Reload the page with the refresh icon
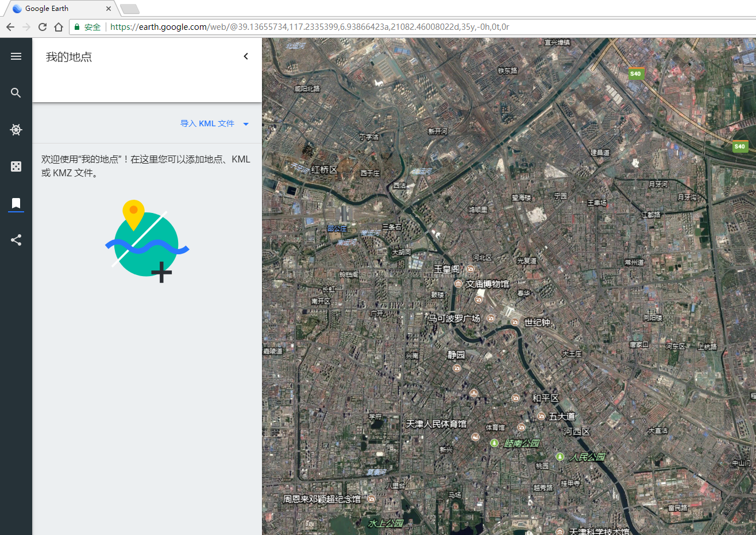Image resolution: width=756 pixels, height=535 pixels. click(x=43, y=27)
